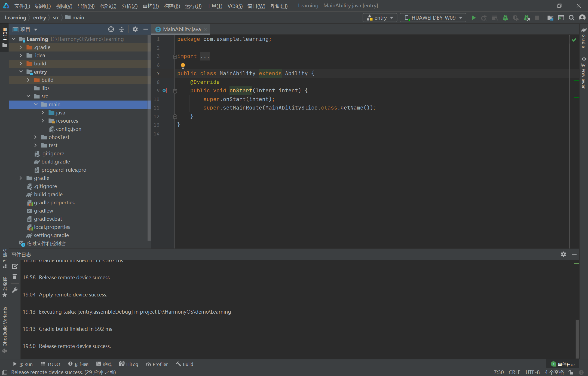Open the Profiler tool window
588x376 pixels.
click(157, 364)
